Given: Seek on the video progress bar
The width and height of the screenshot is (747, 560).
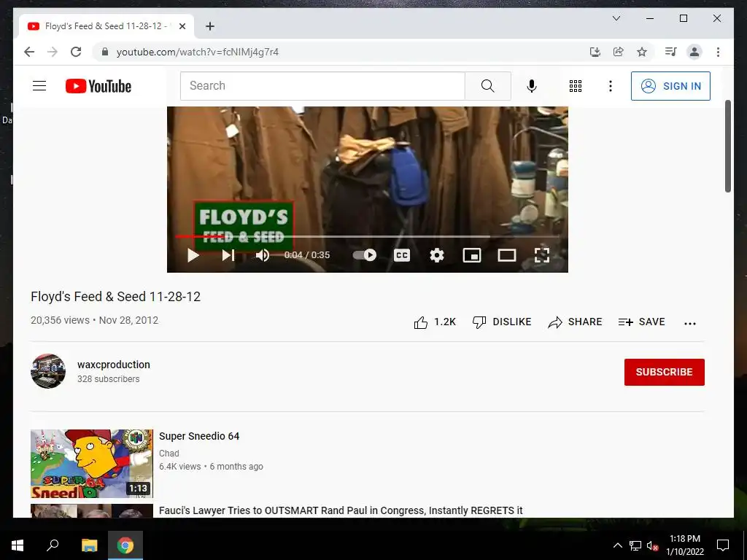Looking at the screenshot, I should point(368,236).
